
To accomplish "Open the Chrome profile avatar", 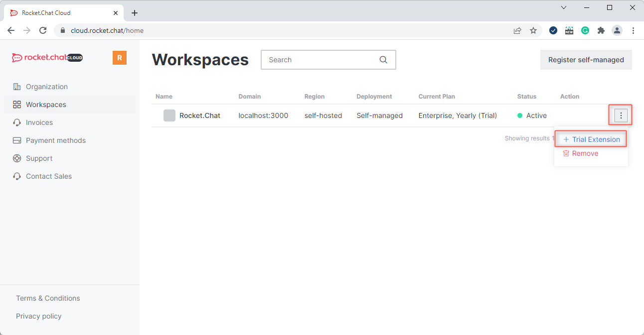I will pos(617,30).
